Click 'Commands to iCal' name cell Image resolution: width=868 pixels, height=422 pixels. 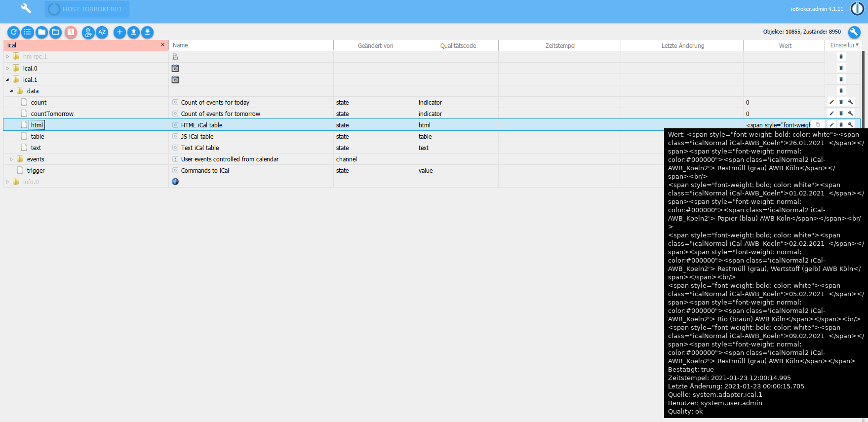coord(205,171)
